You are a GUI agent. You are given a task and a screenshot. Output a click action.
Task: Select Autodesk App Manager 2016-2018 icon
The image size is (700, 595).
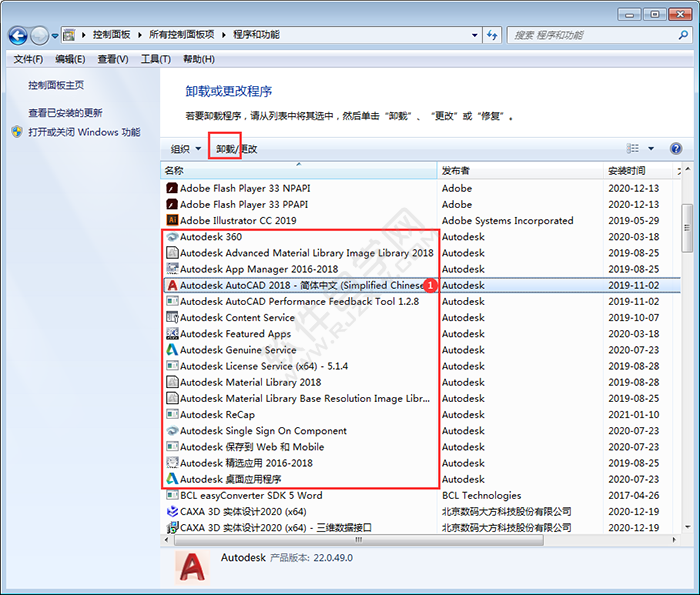[172, 269]
